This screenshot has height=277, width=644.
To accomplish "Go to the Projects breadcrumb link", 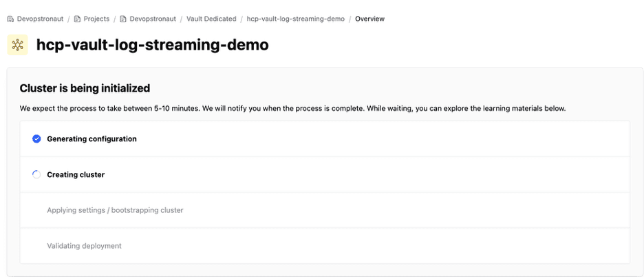I will 96,19.
